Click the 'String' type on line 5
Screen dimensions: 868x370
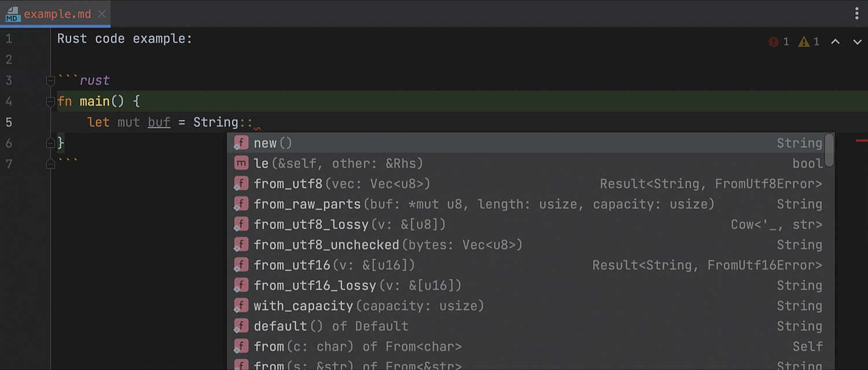(216, 123)
